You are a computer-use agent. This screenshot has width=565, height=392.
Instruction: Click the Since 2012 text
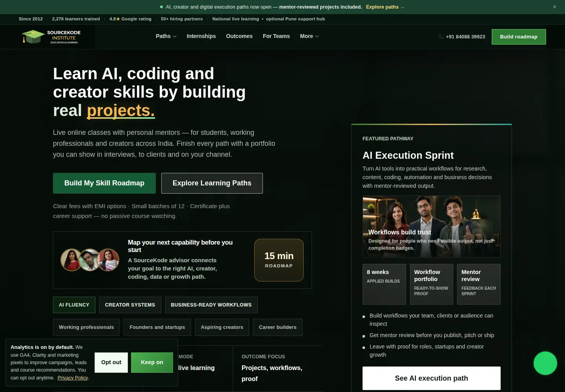[x=31, y=19]
